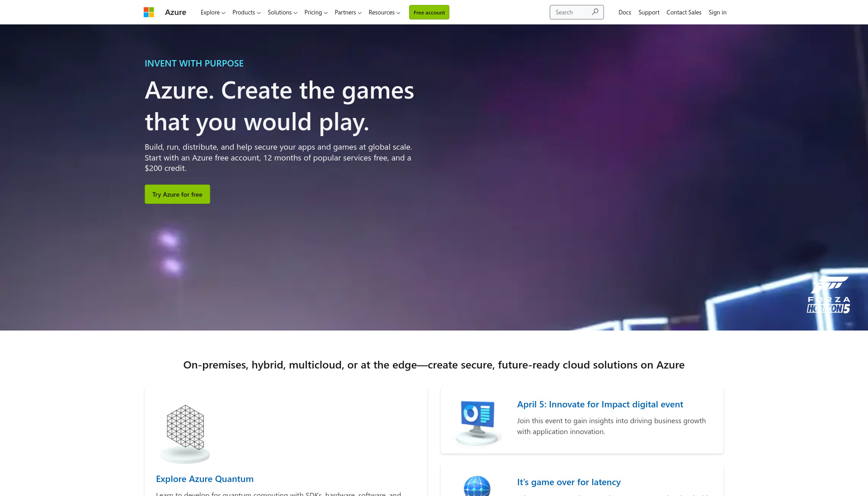This screenshot has height=496, width=868.
Task: Click the hero headline 'Azure. Create the games'
Action: [x=279, y=90]
